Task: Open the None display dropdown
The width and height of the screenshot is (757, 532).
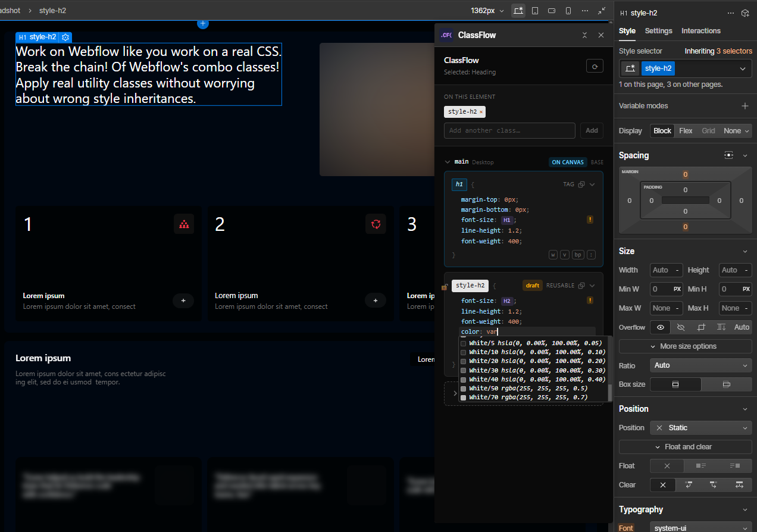Action: [737, 131]
